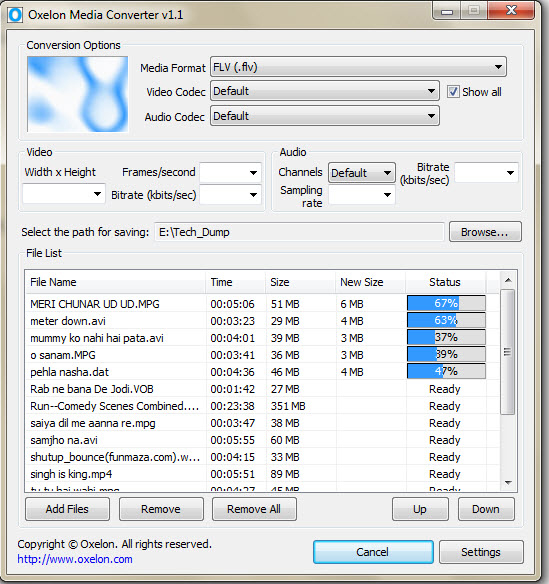Select file saiya dil me aanna re.mpg
This screenshot has width=549, height=584.
point(93,423)
